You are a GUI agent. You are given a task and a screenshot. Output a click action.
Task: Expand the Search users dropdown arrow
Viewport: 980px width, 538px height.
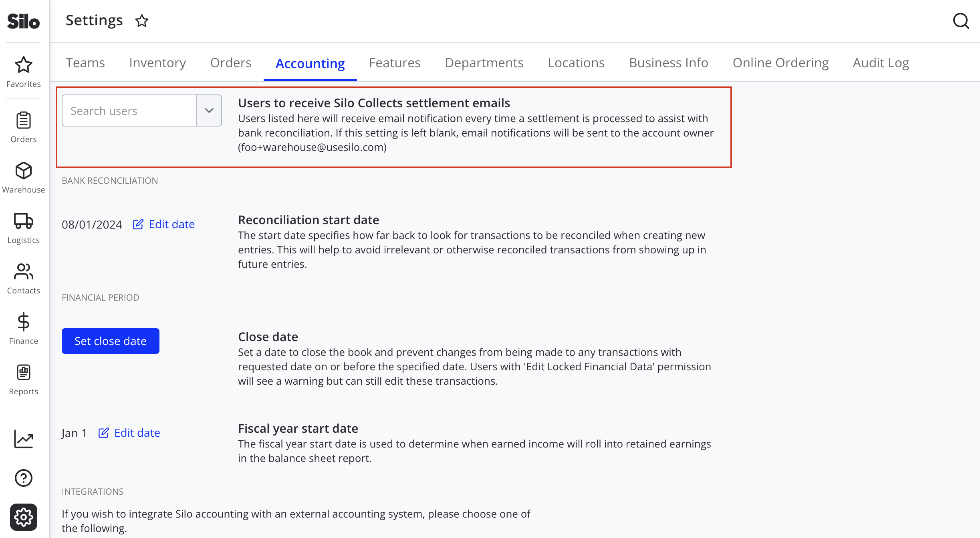click(209, 110)
